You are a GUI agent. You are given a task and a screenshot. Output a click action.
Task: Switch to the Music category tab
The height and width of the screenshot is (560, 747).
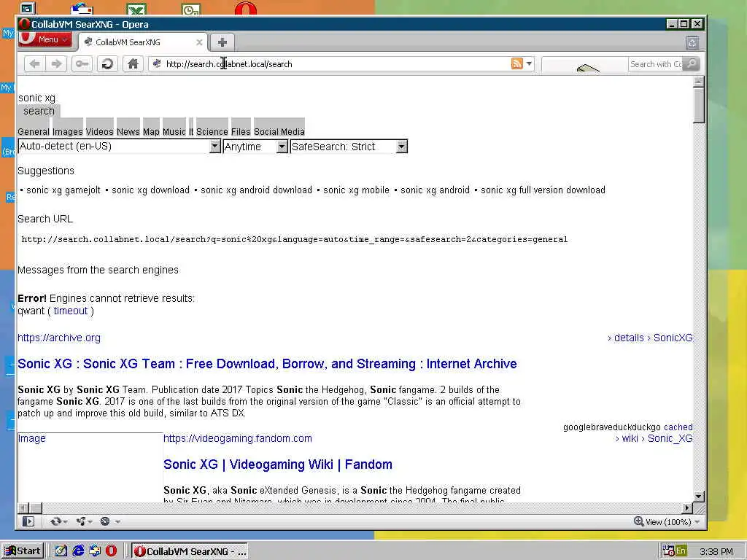[x=174, y=131]
